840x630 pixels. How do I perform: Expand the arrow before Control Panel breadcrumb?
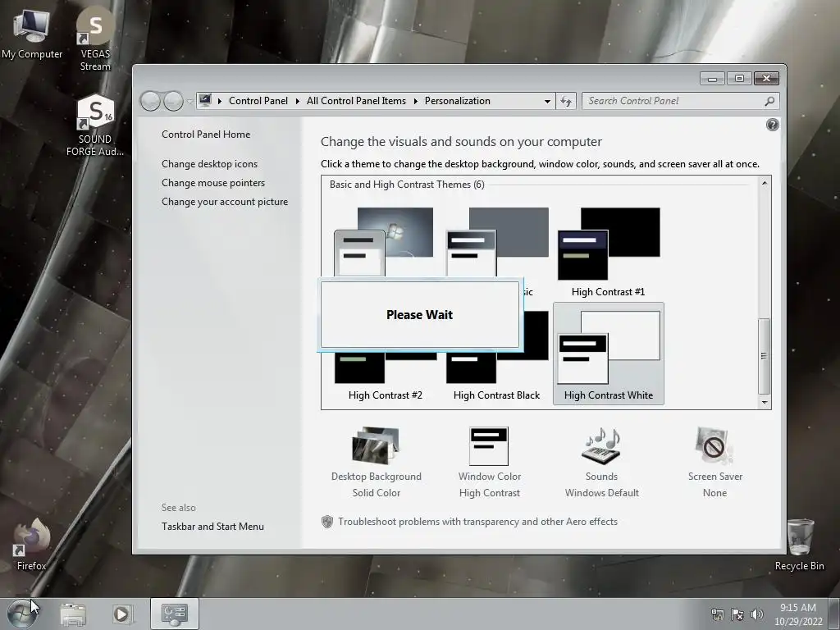pos(220,101)
